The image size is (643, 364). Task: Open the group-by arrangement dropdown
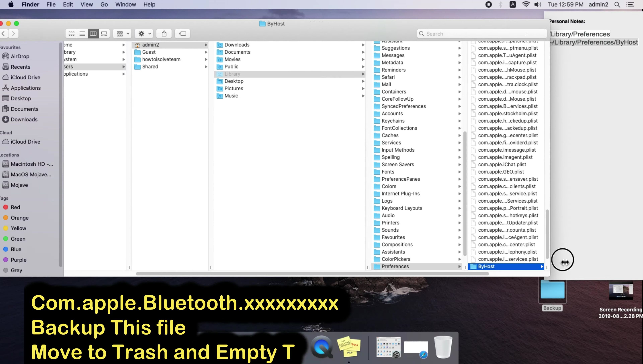point(122,33)
